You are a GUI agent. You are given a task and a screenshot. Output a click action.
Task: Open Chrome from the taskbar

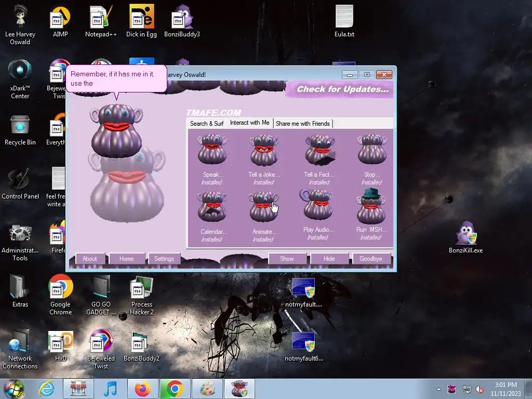175,389
